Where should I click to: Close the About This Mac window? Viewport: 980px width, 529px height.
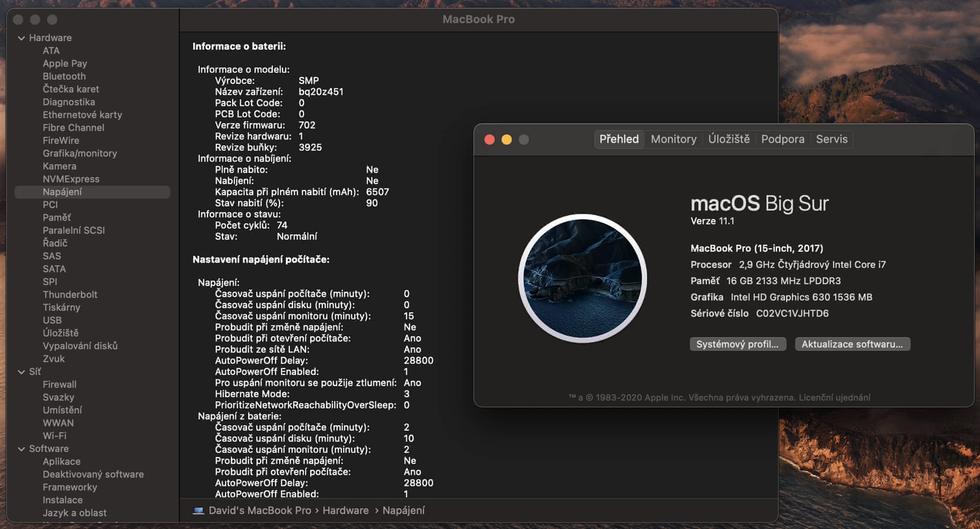(490, 140)
